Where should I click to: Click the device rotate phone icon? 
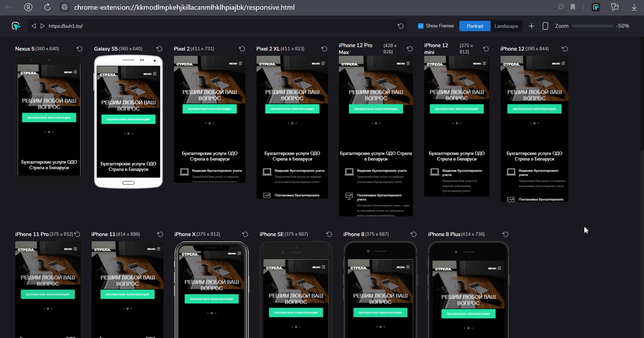545,26
